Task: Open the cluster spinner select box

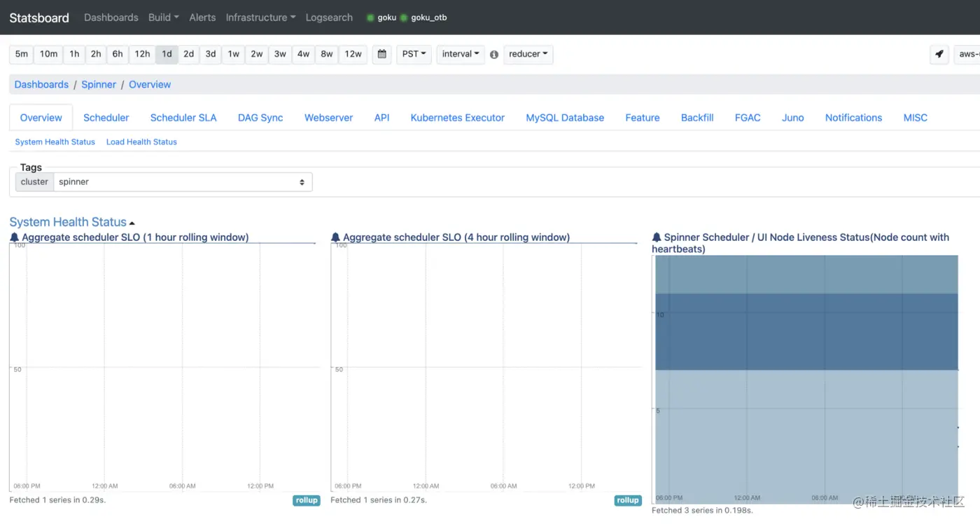Action: tap(183, 181)
